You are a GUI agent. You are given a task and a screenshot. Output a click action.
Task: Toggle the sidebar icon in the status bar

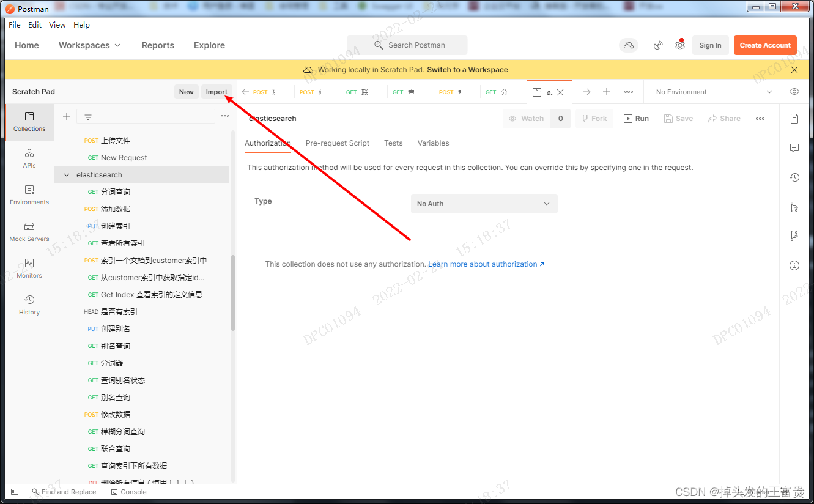15,492
